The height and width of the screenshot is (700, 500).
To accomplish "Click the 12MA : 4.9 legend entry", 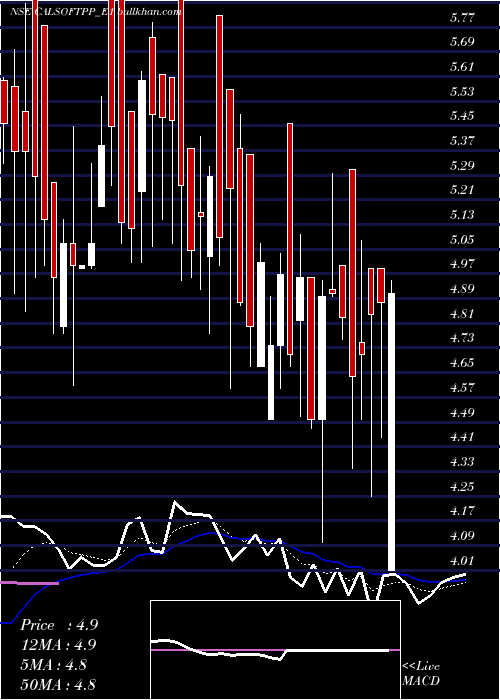I will [58, 645].
